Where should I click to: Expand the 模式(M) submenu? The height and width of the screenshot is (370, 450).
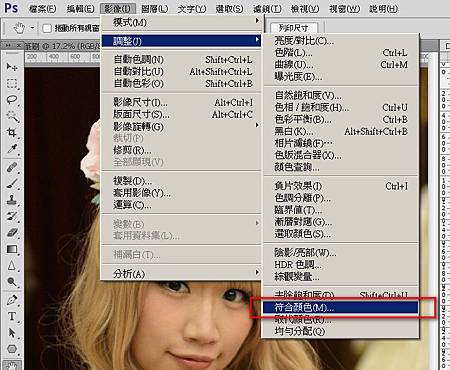[181, 22]
